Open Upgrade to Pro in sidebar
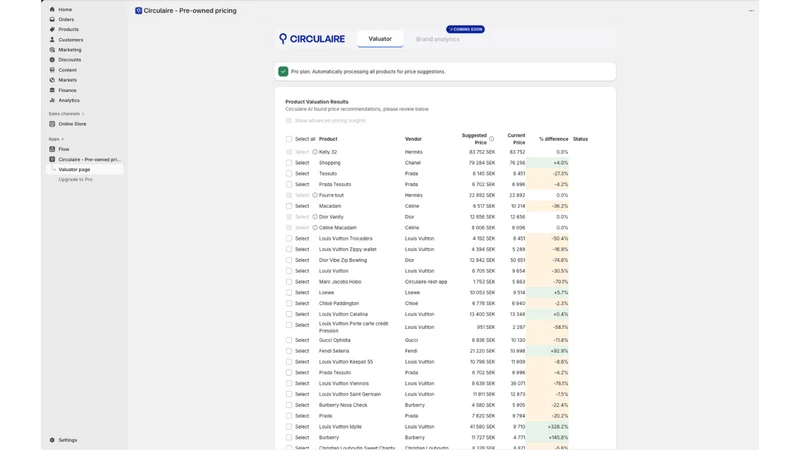The height and width of the screenshot is (450, 800). point(76,180)
